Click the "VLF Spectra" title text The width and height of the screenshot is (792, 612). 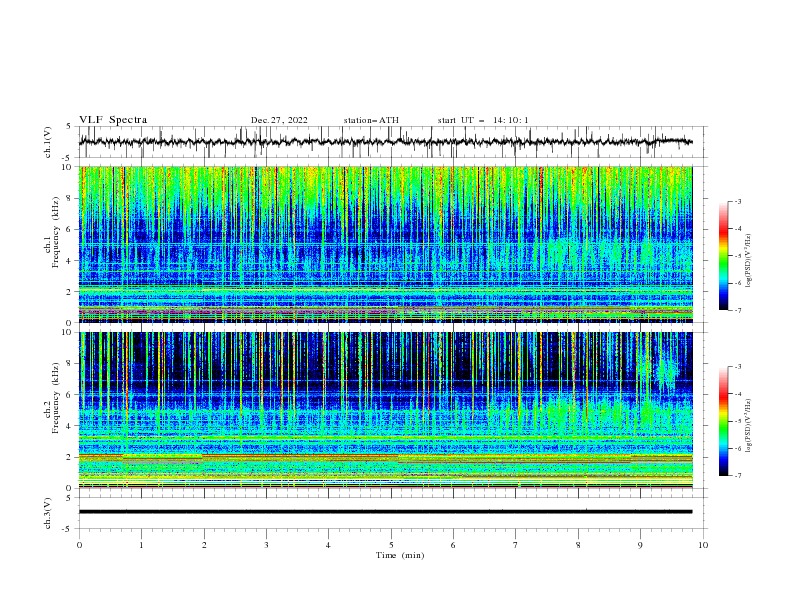pos(113,120)
